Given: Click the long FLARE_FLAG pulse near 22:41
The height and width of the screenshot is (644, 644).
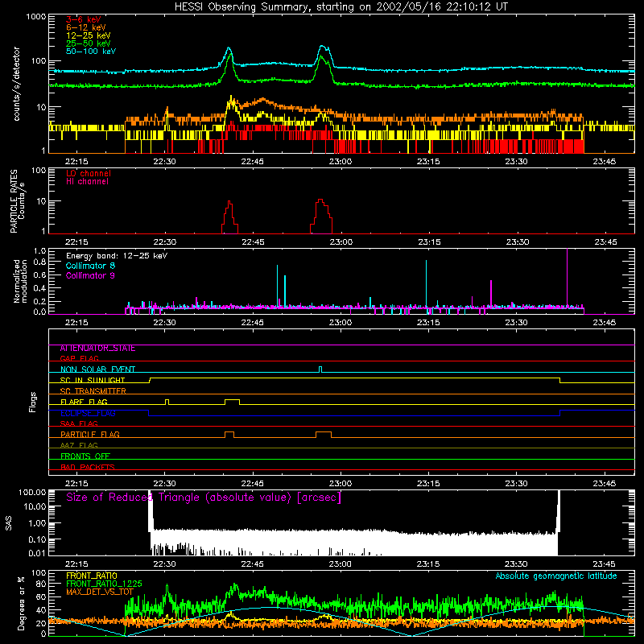Looking at the screenshot, I should pyautogui.click(x=232, y=402).
